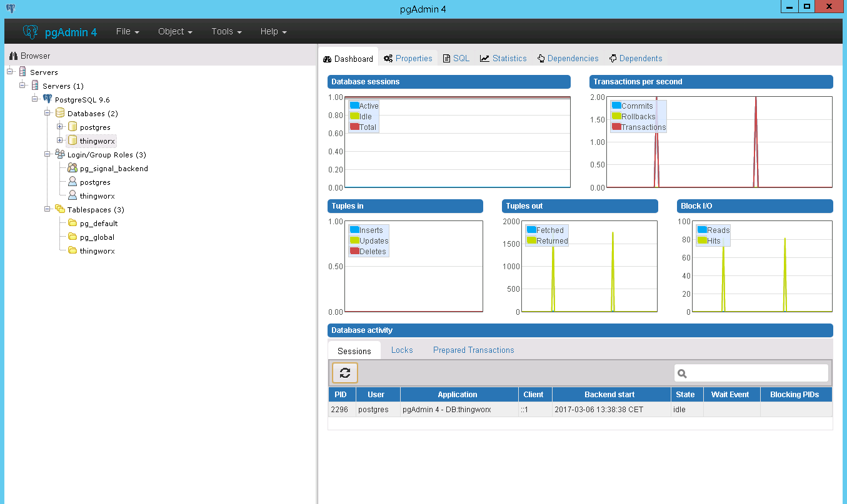This screenshot has height=504, width=847.
Task: Focus the sessions search input field
Action: tap(751, 373)
